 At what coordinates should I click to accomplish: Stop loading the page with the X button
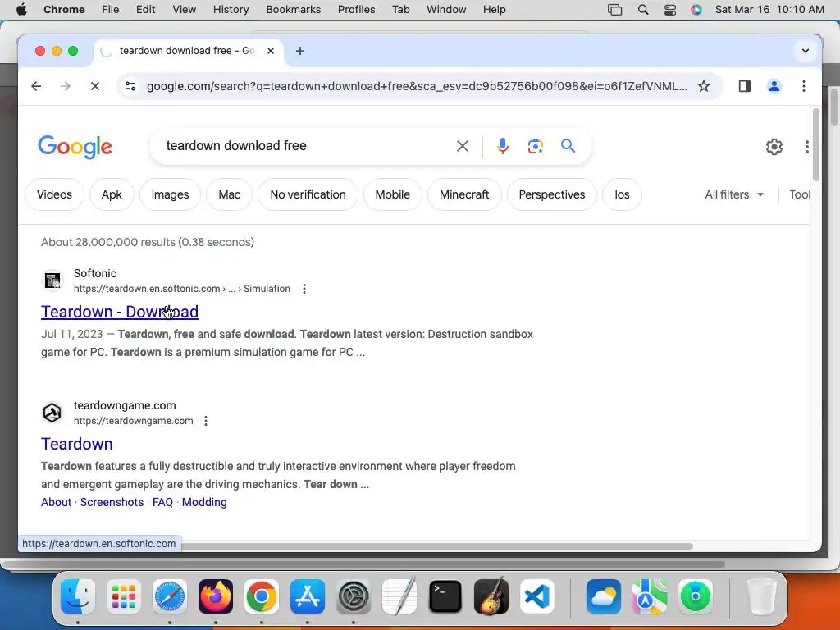[95, 86]
